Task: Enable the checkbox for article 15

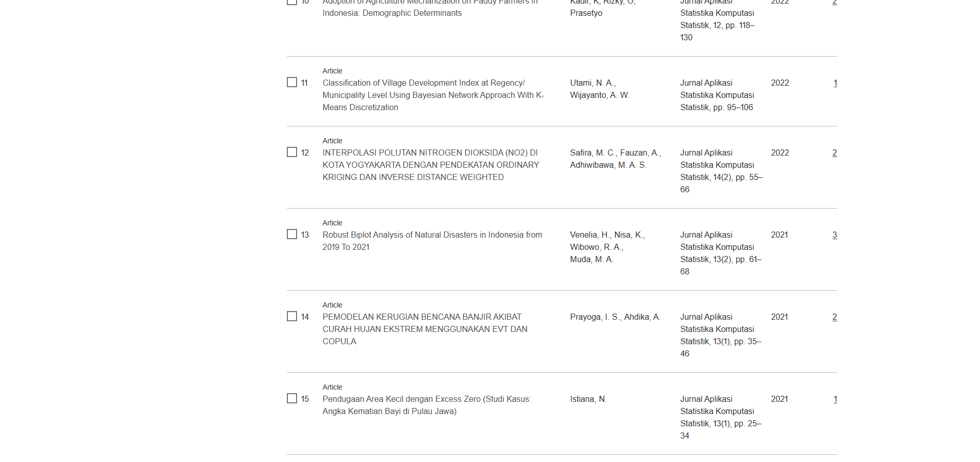Action: pyautogui.click(x=292, y=399)
